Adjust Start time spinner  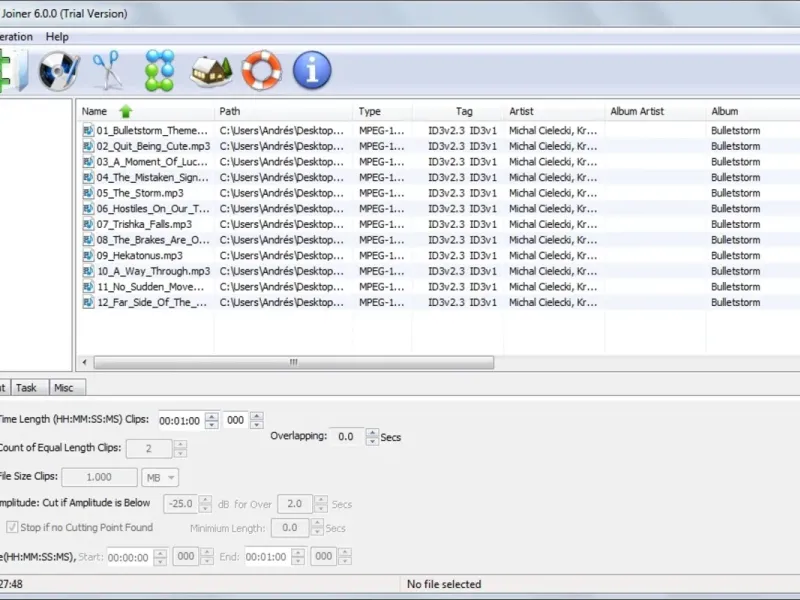coord(160,557)
